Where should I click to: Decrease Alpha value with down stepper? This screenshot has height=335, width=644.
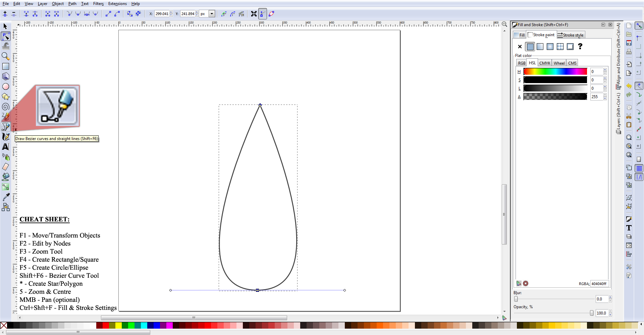point(605,98)
